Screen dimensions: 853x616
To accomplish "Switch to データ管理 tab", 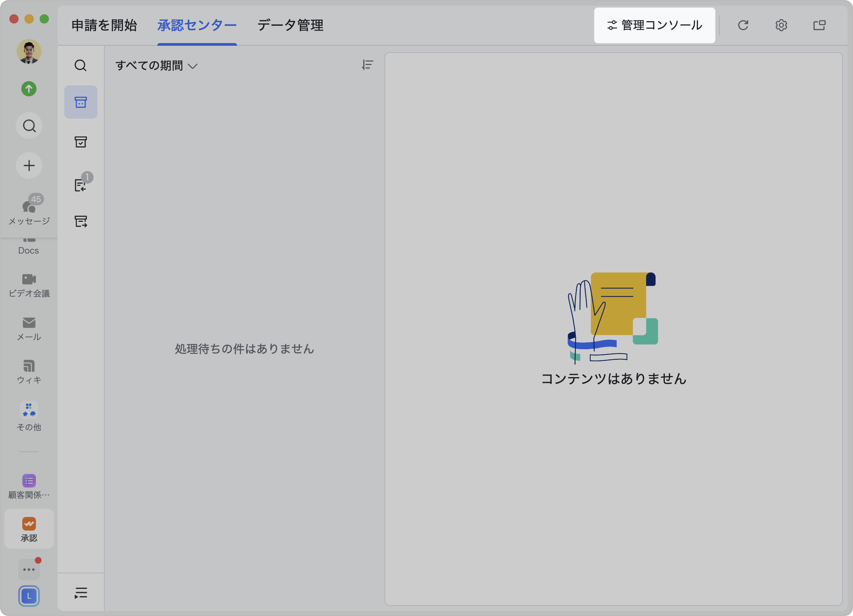I will pyautogui.click(x=290, y=25).
